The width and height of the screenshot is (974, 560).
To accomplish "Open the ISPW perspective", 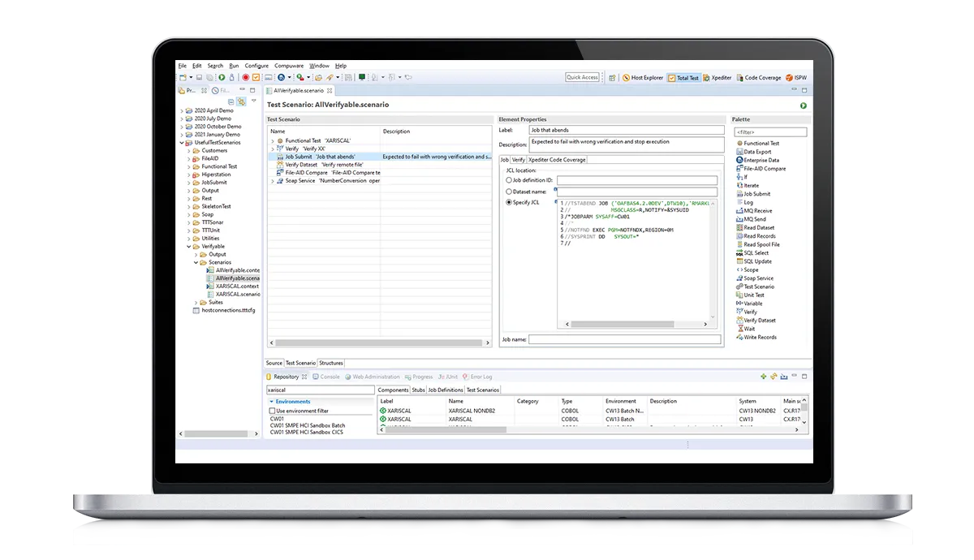I will (x=796, y=78).
